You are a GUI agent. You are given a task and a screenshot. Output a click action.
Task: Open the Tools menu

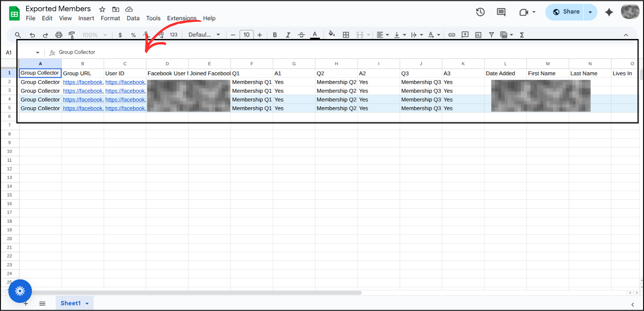[x=153, y=18]
